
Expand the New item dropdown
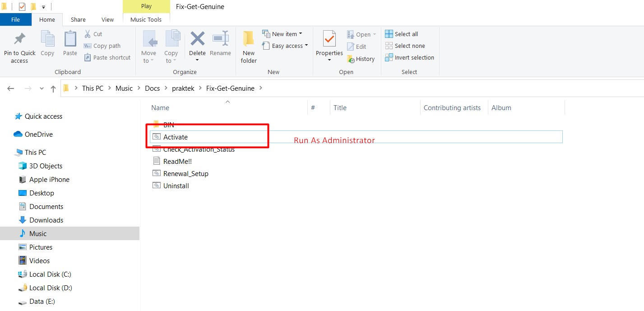(284, 33)
